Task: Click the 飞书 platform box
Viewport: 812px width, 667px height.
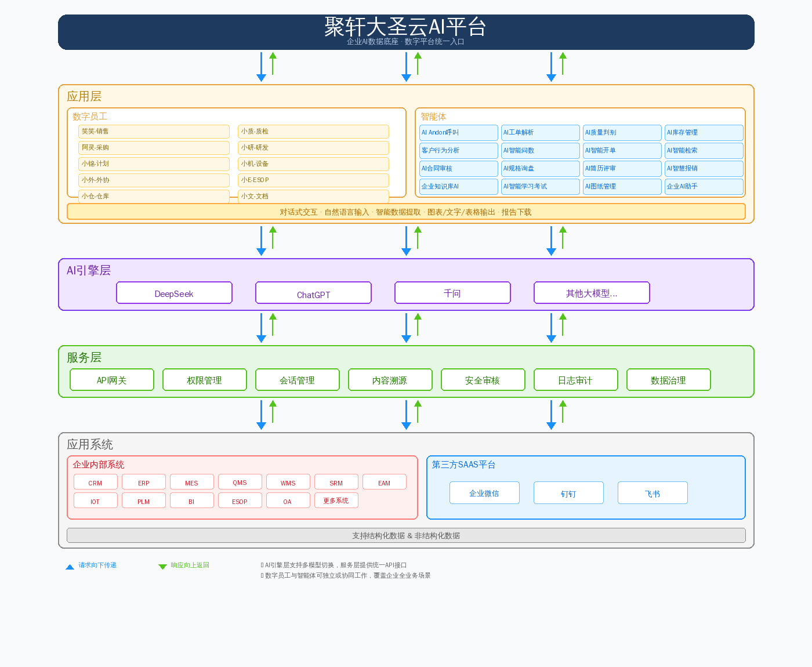Action: [652, 493]
